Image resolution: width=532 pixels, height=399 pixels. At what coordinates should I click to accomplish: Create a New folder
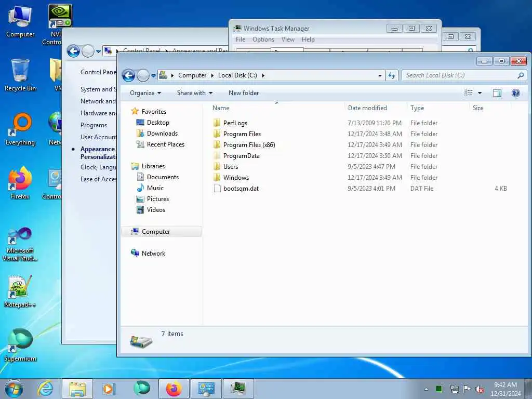(x=244, y=93)
